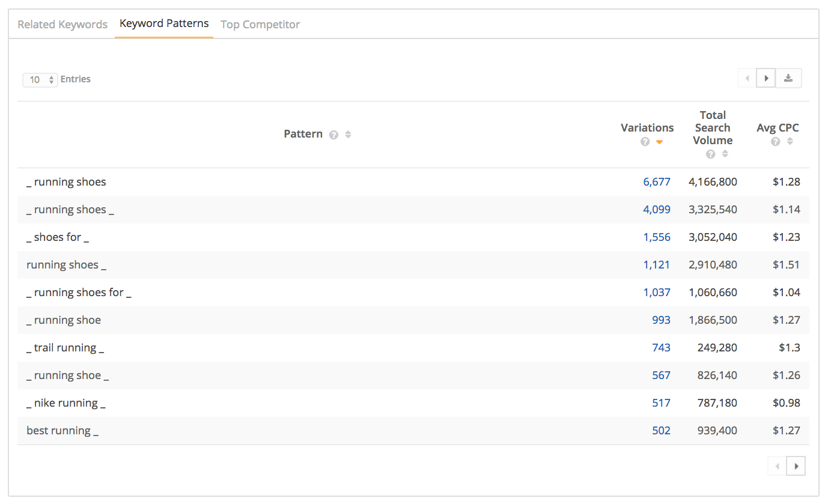
Task: Show help tooltip for Pattern column
Action: point(333,135)
